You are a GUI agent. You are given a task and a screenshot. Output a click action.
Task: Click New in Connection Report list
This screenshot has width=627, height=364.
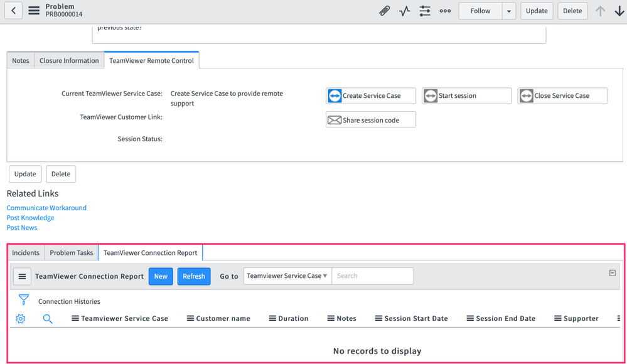pyautogui.click(x=161, y=276)
